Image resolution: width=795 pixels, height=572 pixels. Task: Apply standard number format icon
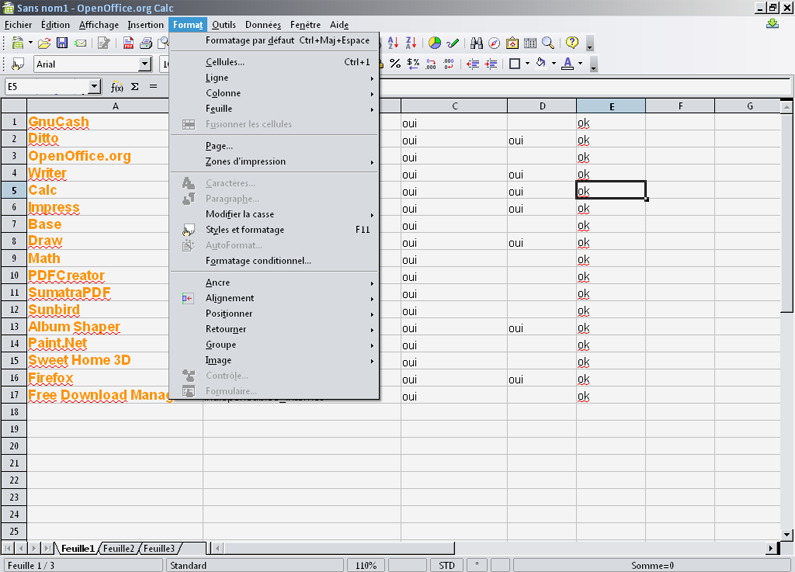(x=413, y=64)
